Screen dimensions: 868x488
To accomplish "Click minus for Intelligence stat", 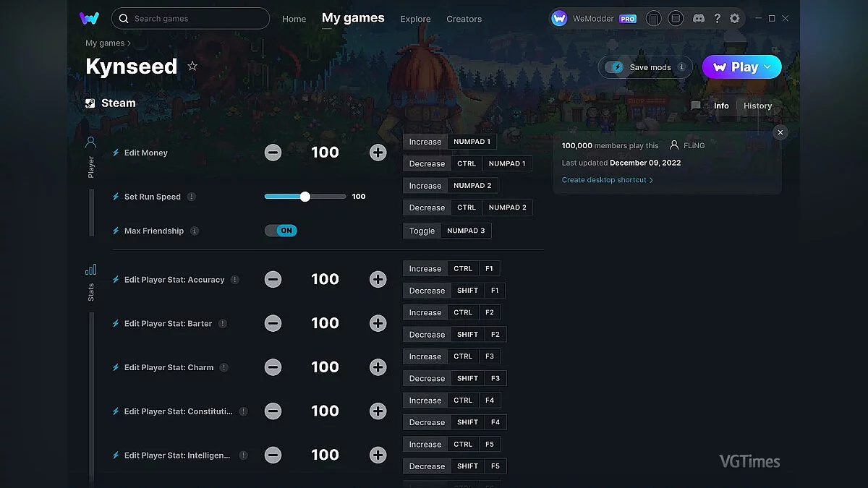I will (x=273, y=455).
